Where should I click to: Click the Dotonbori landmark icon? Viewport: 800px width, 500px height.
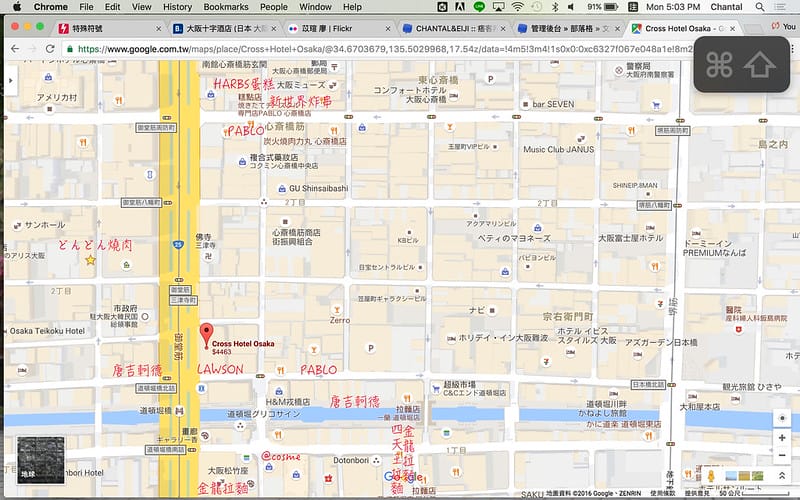coord(377,460)
